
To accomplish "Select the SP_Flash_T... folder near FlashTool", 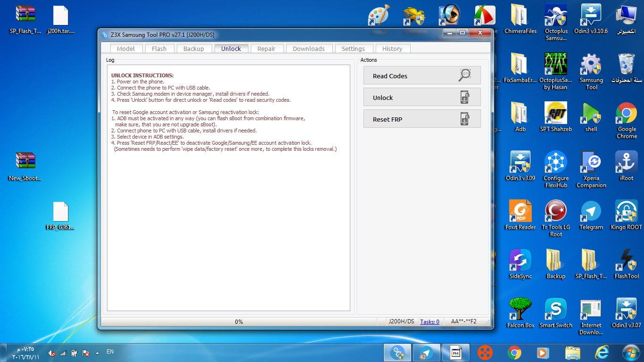I will 591,264.
